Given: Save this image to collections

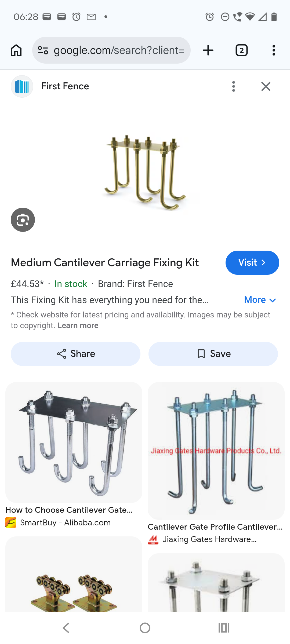Looking at the screenshot, I should pyautogui.click(x=213, y=354).
